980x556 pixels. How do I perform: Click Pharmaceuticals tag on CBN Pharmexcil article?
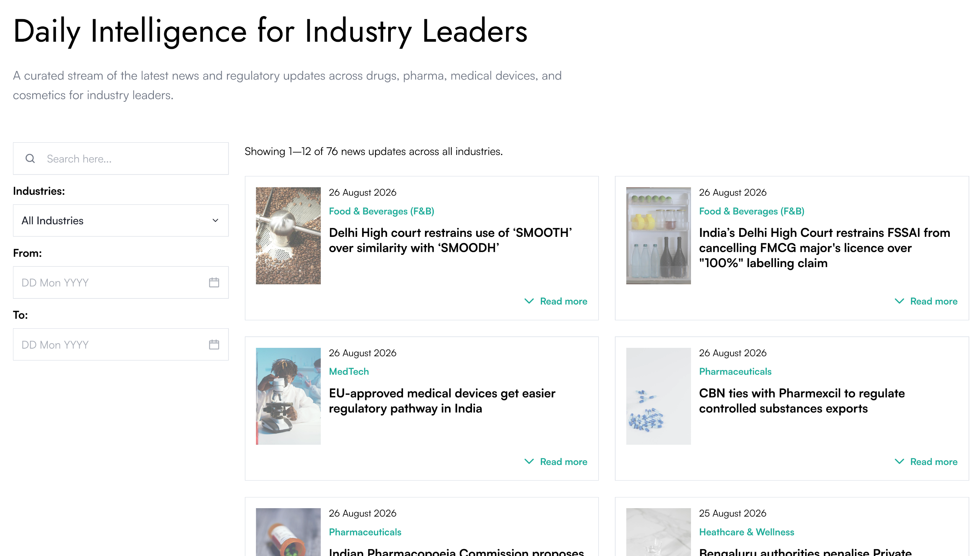point(735,372)
